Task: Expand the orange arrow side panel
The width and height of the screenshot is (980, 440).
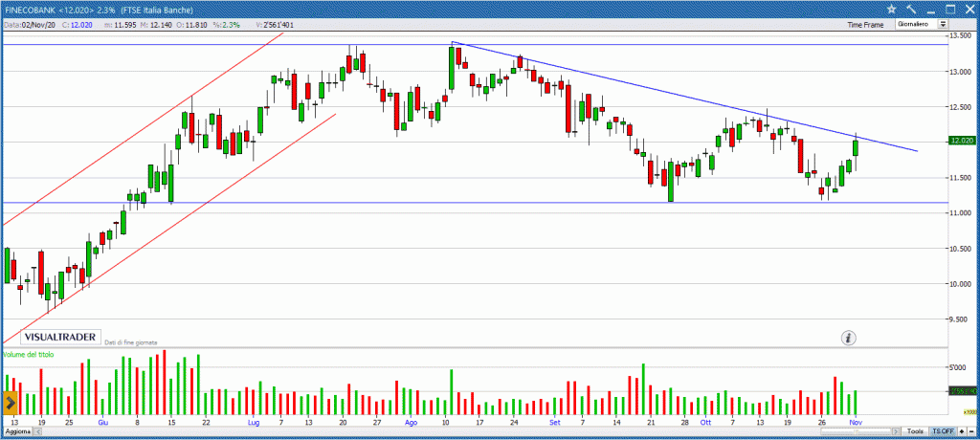Action: [x=10, y=404]
